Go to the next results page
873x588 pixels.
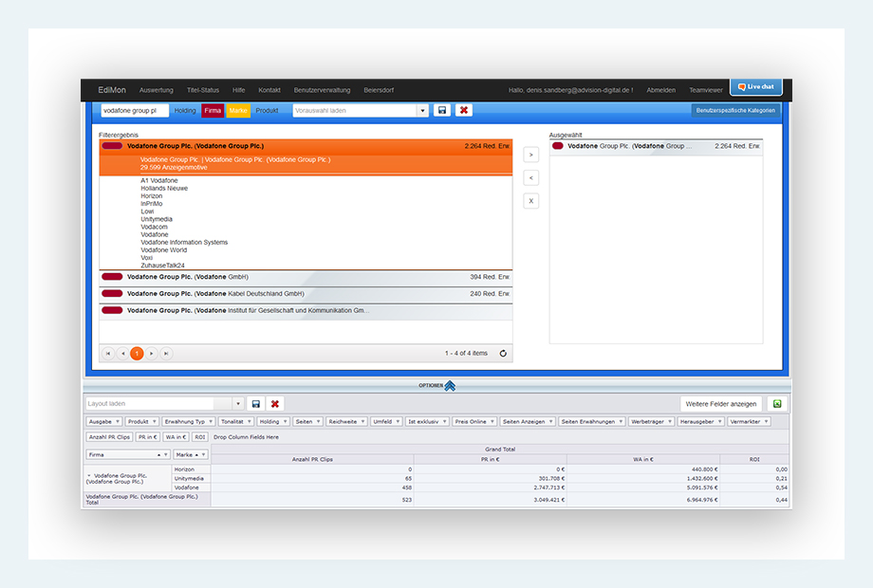click(x=152, y=353)
